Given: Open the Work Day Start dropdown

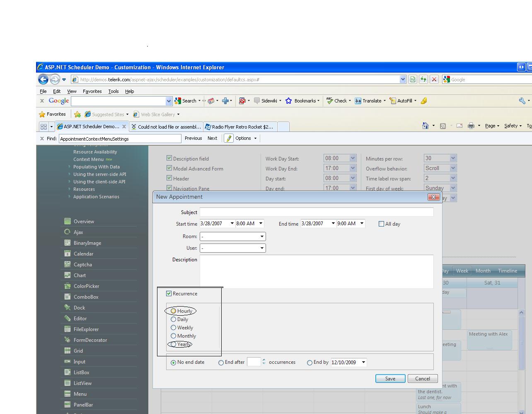Looking at the screenshot, I should tap(353, 158).
